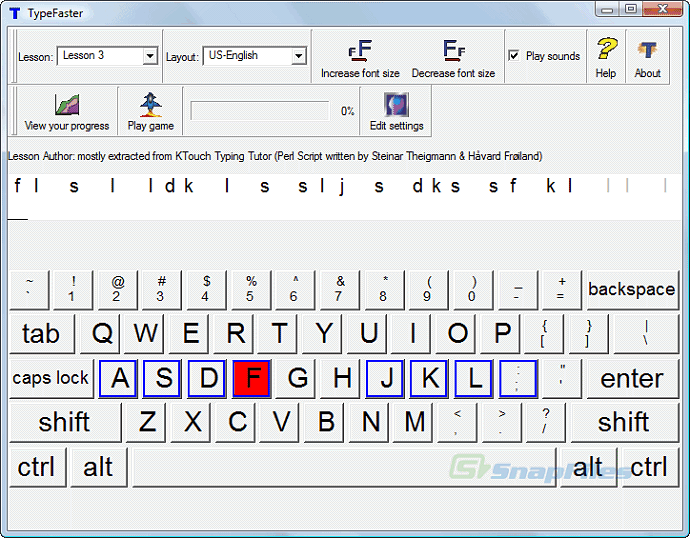The width and height of the screenshot is (690, 538).
Task: Click the 1 and exclamation key
Action: click(x=73, y=290)
